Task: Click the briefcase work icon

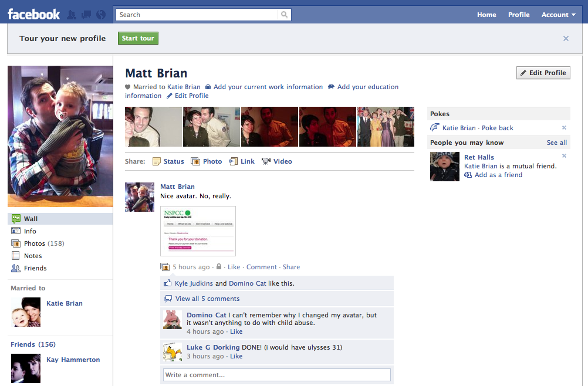Action: tap(208, 87)
